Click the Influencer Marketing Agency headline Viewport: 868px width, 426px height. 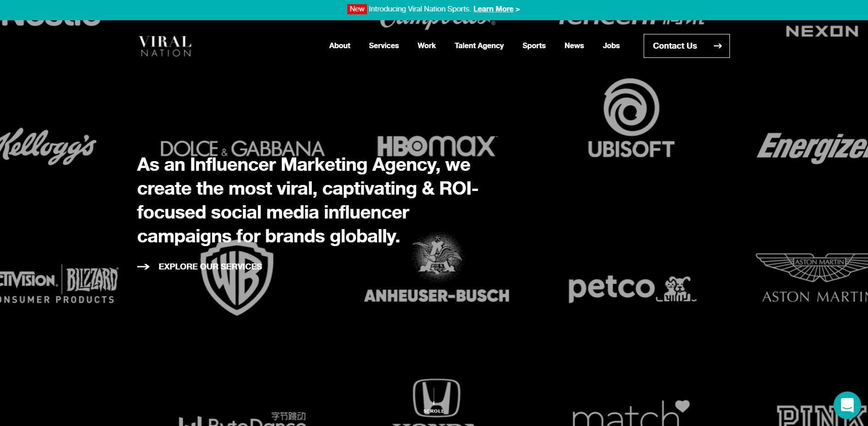[307, 200]
